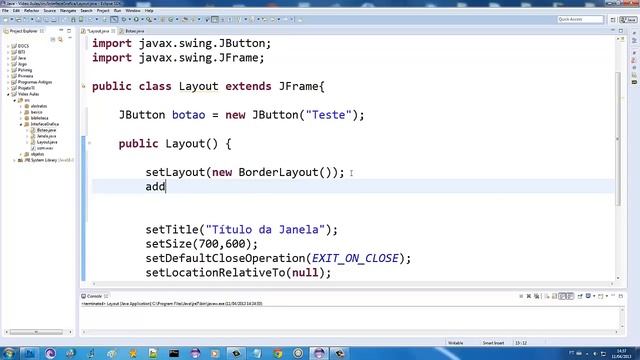Click the Debug toolbar icon

pyautogui.click(x=124, y=20)
